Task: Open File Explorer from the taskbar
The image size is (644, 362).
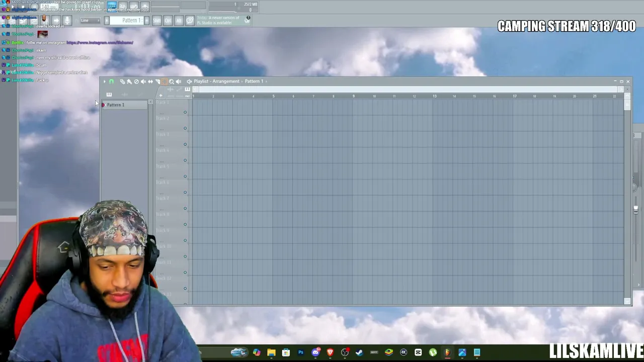Action: tap(271, 352)
